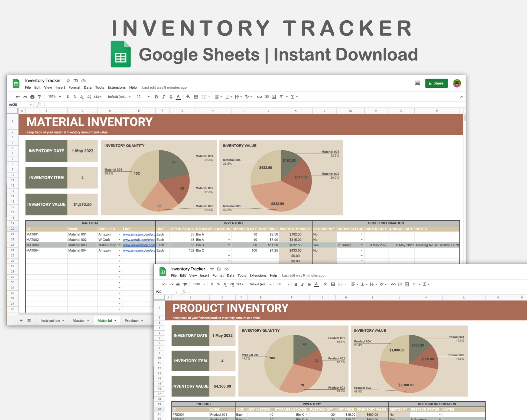Click the green Share button
Viewport: 527px width, 420px height.
[x=436, y=83]
